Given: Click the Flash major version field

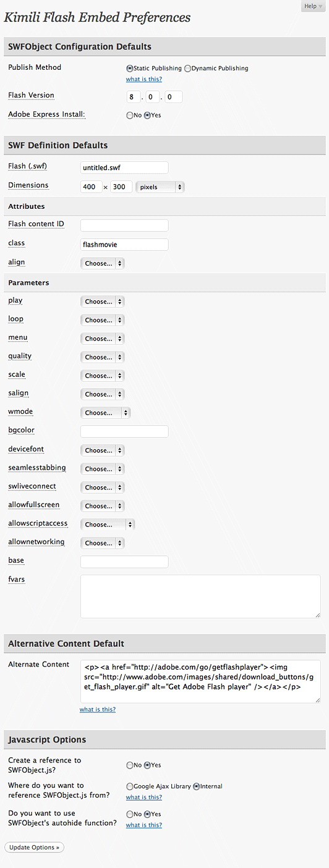Looking at the screenshot, I should pos(133,97).
